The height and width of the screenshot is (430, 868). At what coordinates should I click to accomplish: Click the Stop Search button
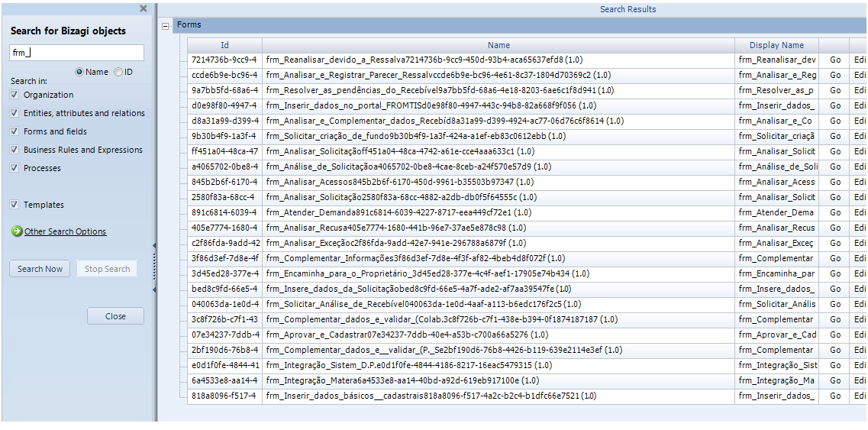coord(107,269)
